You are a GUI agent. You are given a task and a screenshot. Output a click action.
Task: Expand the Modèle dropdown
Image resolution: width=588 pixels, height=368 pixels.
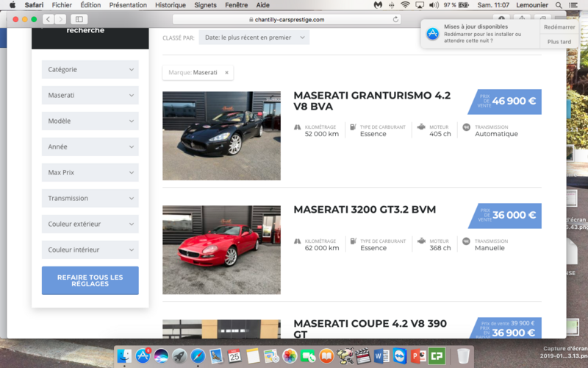[x=90, y=121]
